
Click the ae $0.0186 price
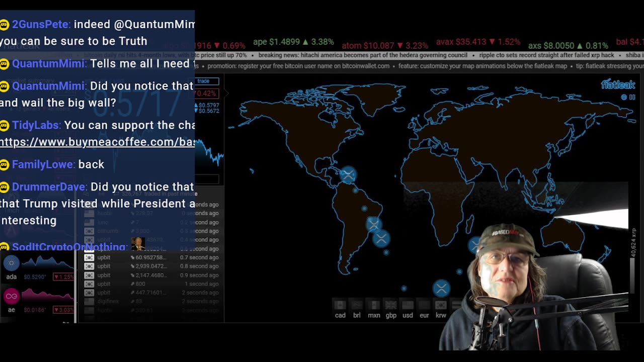[36, 310]
